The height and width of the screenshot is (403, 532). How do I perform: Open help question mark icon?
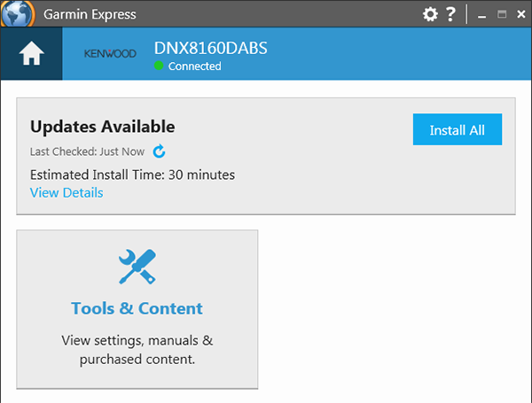tap(450, 14)
